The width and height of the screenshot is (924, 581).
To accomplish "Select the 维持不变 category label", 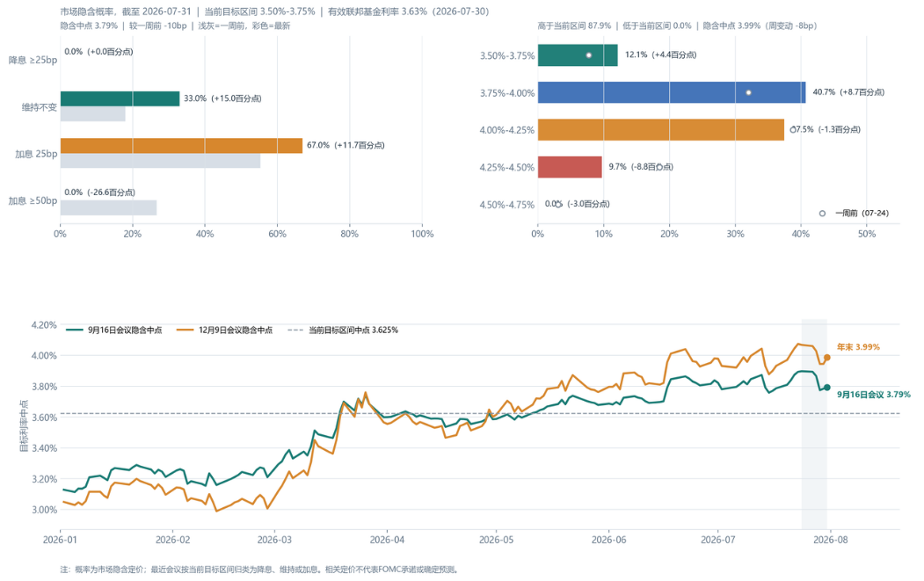I will 40,107.
